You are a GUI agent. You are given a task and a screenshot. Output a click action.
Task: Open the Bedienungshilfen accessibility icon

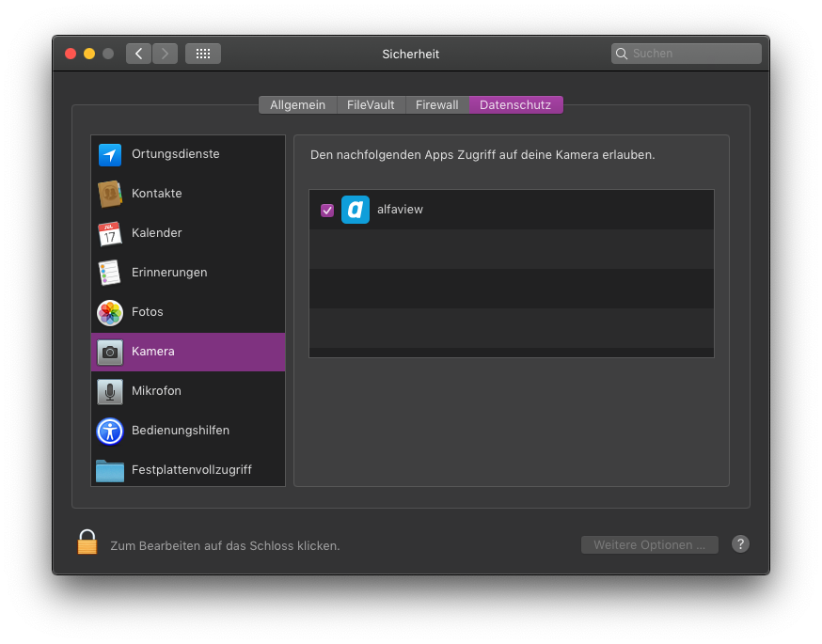pos(110,431)
